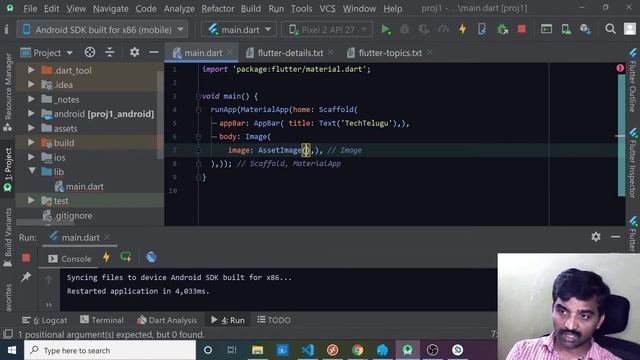Attach debugger to Android process icon
The image size is (640, 360).
[502, 29]
